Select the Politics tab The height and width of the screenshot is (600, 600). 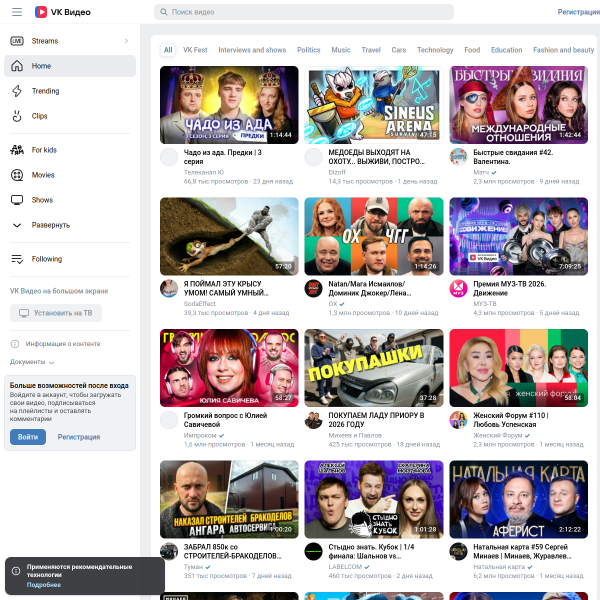click(308, 50)
